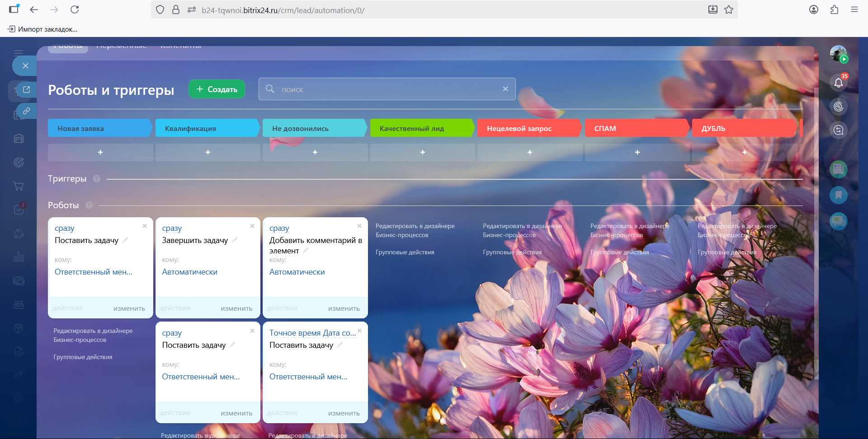Image resolution: width=868 pixels, height=439 pixels.
Task: Click Автоматически on Завершить задачу robot
Action: point(189,272)
